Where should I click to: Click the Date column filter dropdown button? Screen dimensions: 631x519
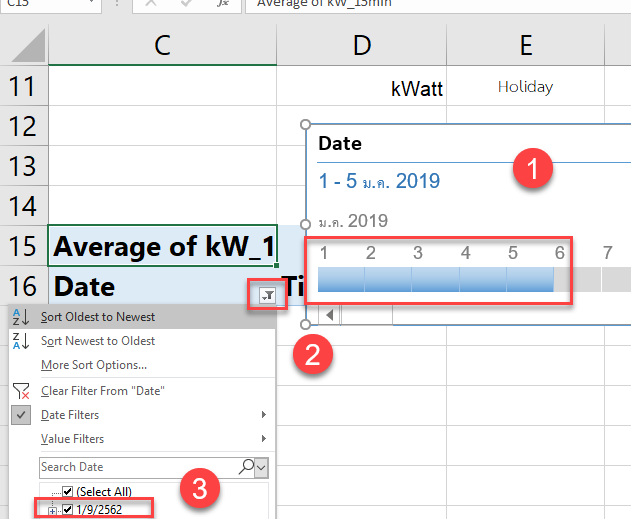(267, 294)
